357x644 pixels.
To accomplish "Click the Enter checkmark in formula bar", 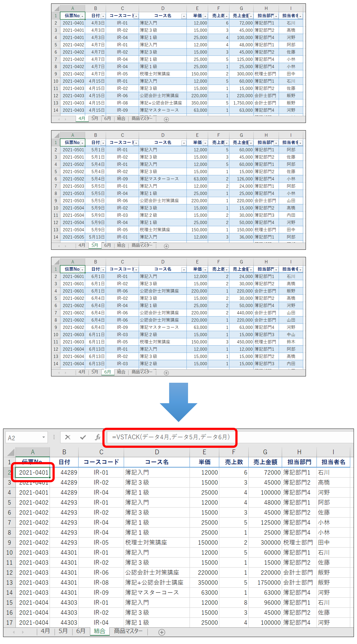I will 83,437.
